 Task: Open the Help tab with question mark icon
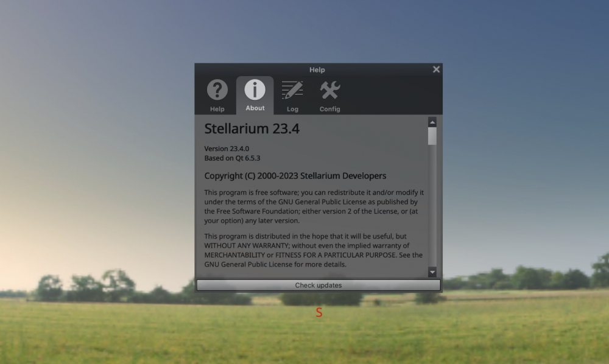tap(217, 96)
